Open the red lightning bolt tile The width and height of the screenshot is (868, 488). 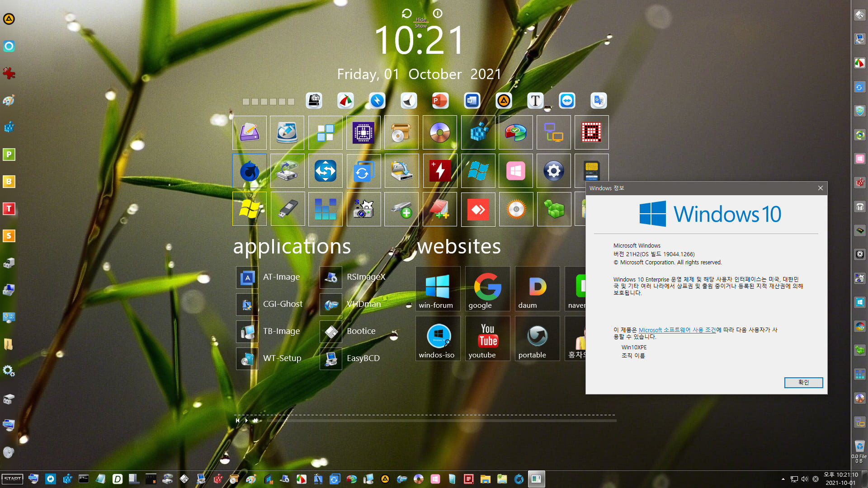tap(440, 171)
